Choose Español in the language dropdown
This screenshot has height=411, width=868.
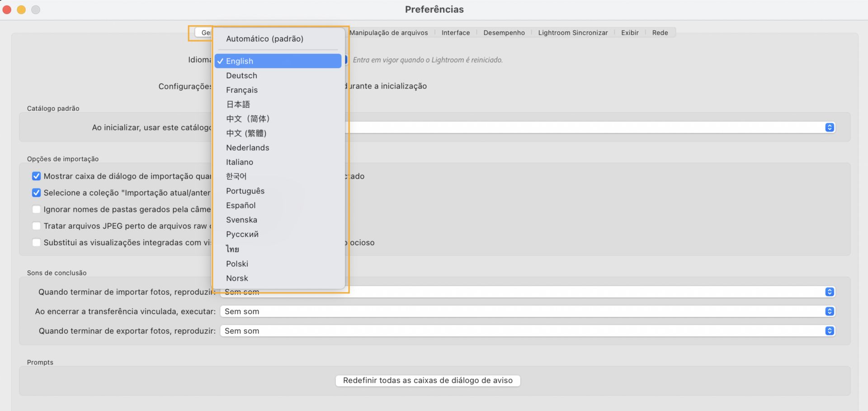pos(241,205)
